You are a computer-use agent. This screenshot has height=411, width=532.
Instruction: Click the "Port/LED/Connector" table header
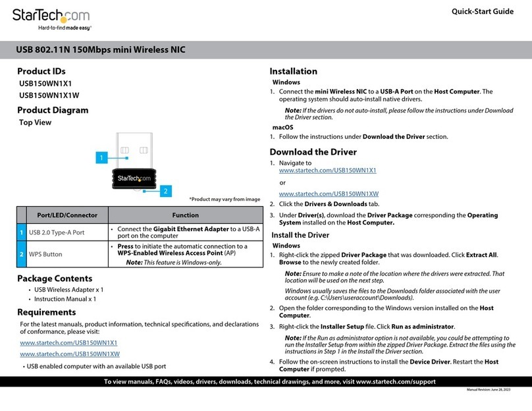point(67,215)
